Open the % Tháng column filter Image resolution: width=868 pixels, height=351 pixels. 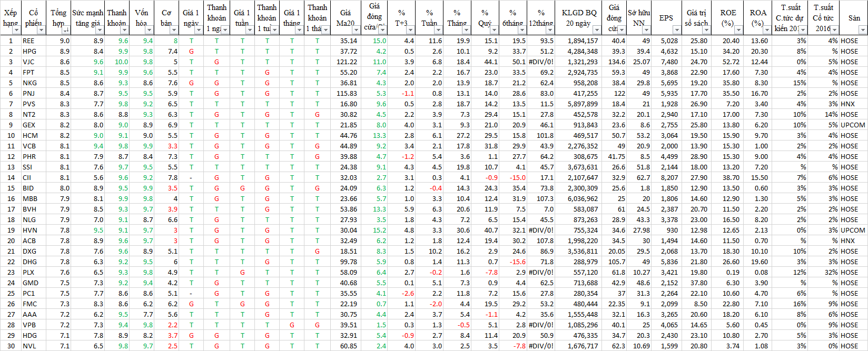tap(466, 30)
